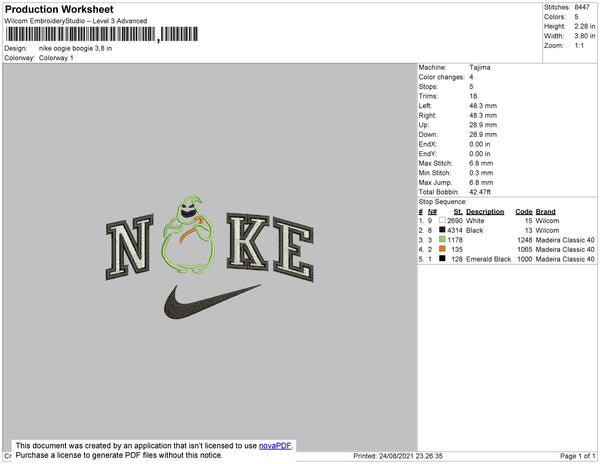This screenshot has width=600, height=464.
Task: Click the barcode at top
Action: coord(102,34)
